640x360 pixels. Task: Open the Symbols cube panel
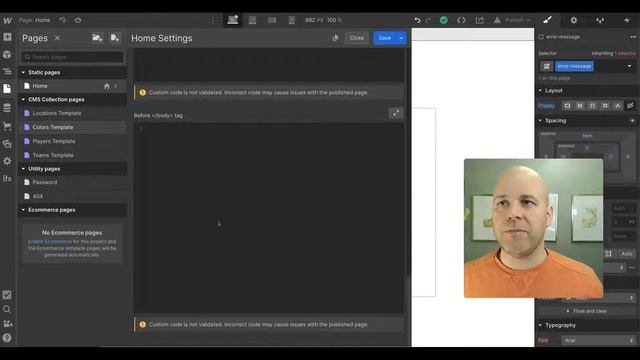(7, 54)
